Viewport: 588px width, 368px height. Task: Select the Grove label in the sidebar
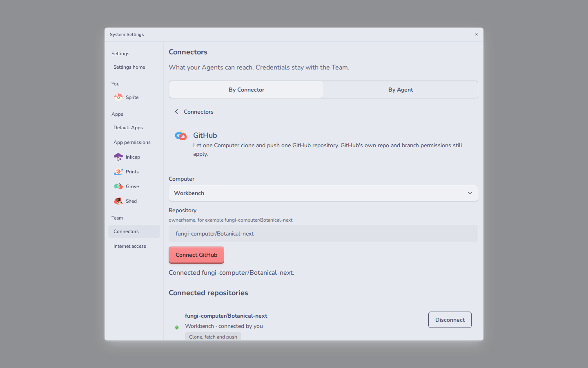132,186
